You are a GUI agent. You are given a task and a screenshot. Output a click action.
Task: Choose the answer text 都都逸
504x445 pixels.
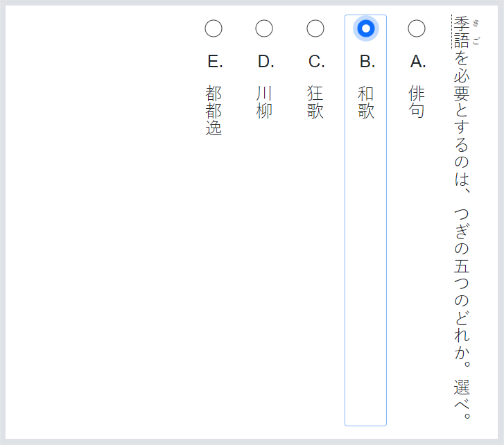(x=214, y=110)
